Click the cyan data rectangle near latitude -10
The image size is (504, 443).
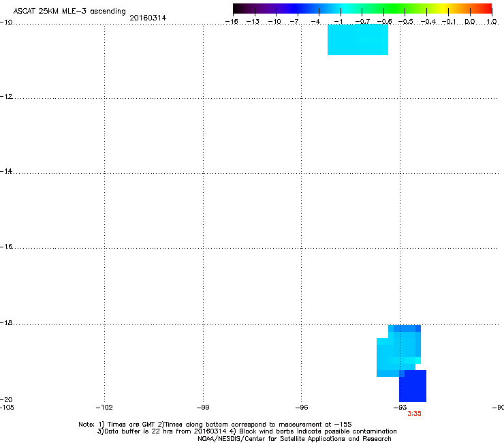[358, 40]
